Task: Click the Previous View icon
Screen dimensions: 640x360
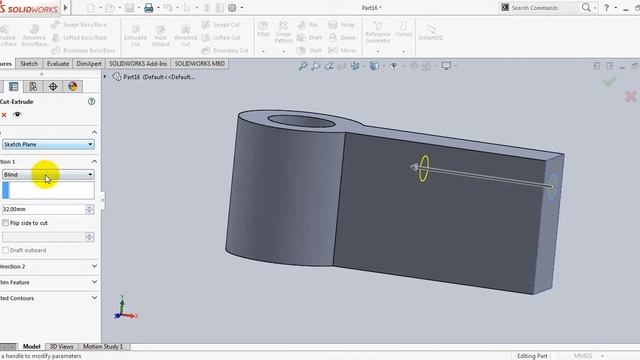Action: pyautogui.click(x=329, y=66)
